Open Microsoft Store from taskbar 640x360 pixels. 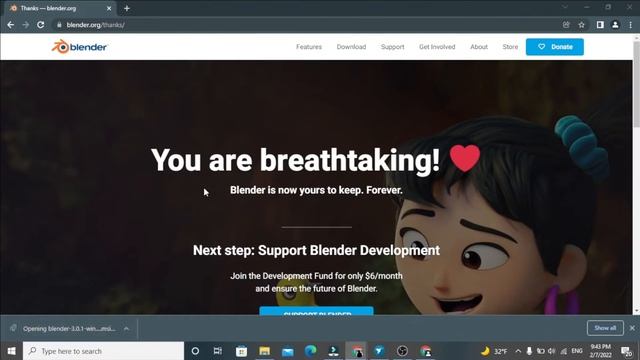coord(241,351)
